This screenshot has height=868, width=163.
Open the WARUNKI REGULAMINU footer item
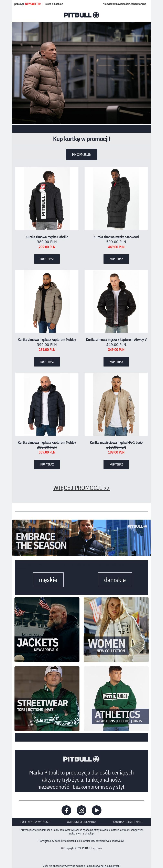[81, 821]
